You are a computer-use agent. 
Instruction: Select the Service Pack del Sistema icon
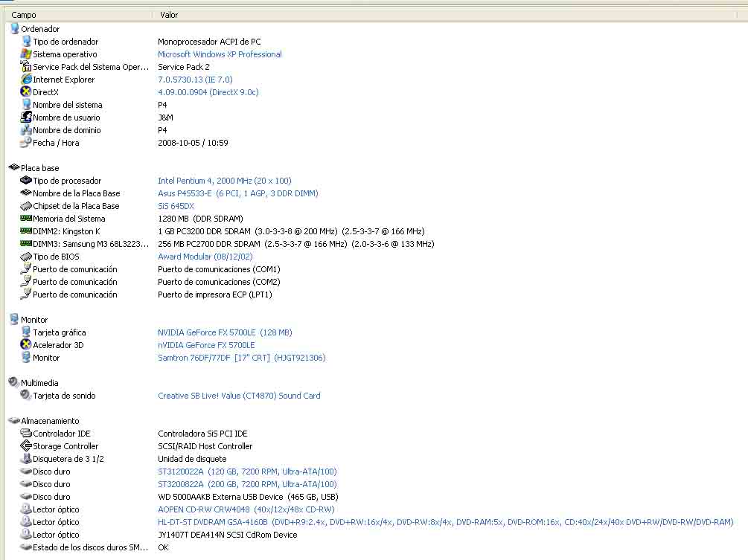tap(26, 67)
